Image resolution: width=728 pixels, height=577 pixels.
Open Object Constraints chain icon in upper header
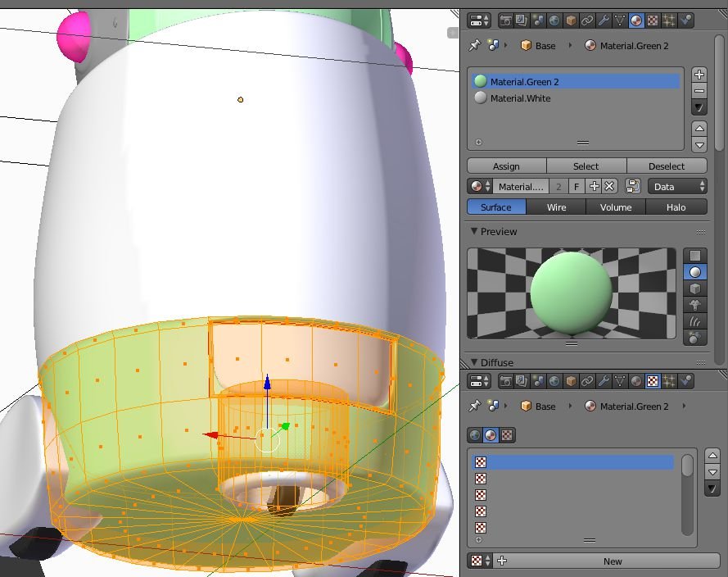(x=587, y=20)
